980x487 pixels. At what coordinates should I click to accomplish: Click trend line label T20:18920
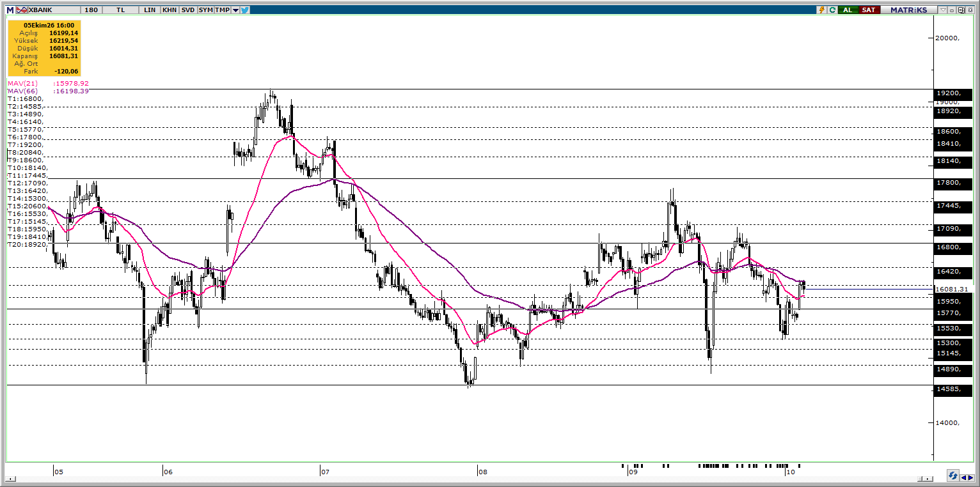point(28,244)
